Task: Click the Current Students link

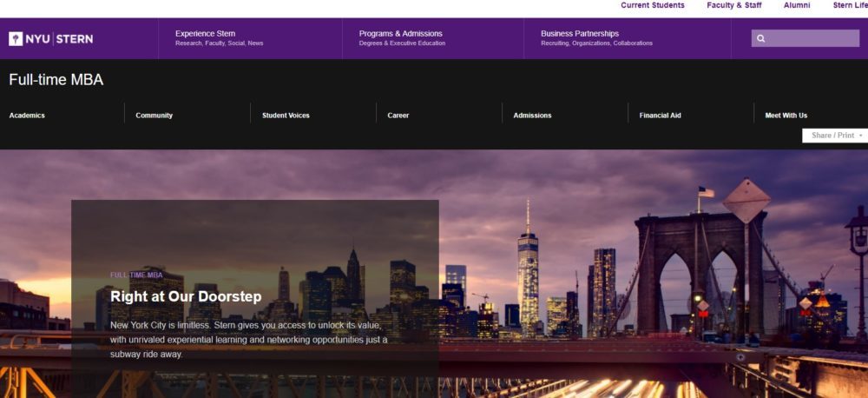Action: coord(652,5)
